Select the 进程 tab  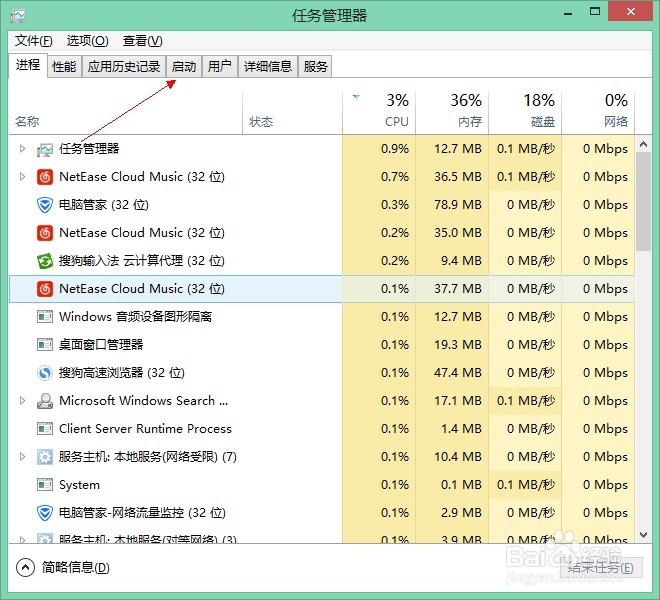tap(28, 65)
